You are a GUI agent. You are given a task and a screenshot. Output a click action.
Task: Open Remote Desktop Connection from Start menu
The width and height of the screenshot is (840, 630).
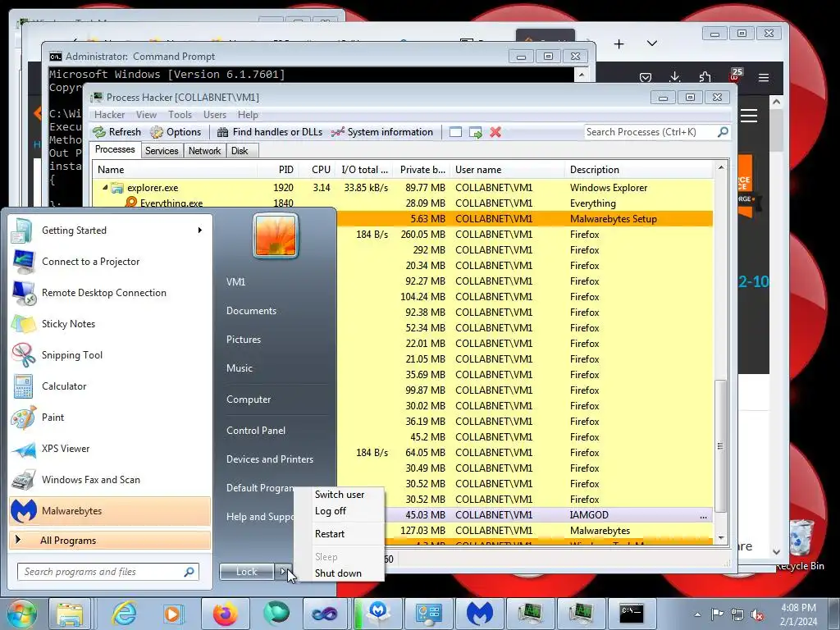point(110,293)
